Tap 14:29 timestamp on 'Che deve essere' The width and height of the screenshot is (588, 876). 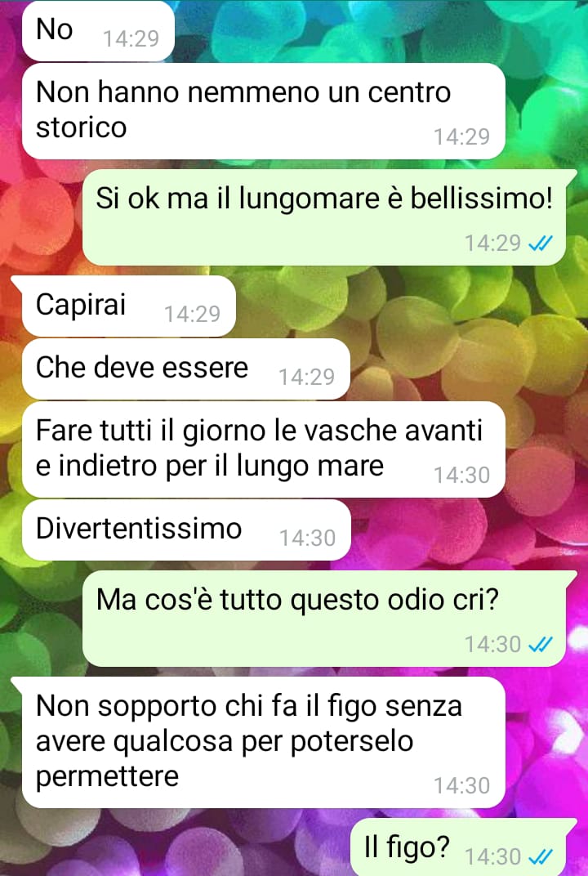tap(306, 377)
